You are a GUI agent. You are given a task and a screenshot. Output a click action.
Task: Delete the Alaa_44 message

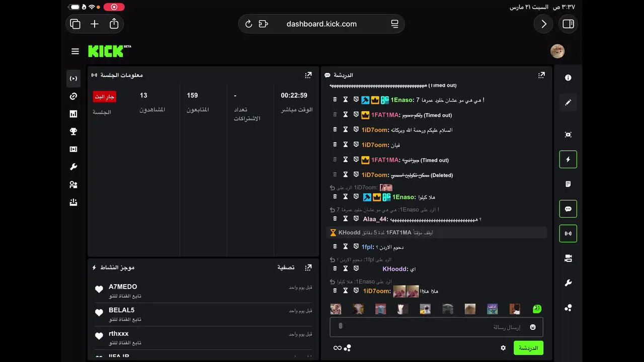[335, 219]
